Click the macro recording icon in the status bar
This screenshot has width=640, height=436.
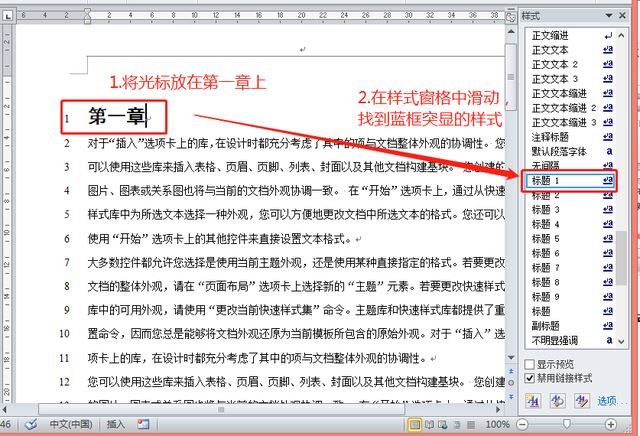[x=143, y=425]
